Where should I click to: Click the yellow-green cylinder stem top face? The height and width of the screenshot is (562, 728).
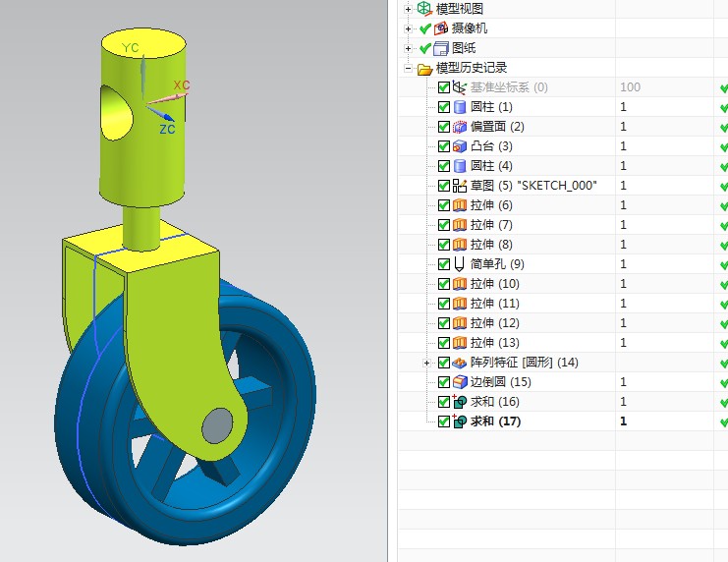click(143, 43)
